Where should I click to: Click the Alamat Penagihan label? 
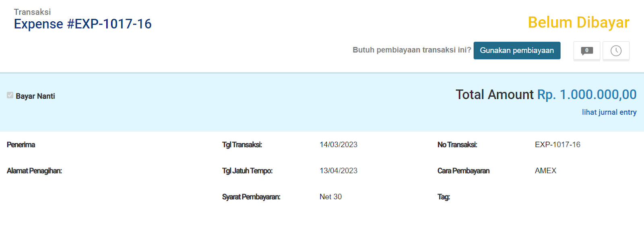[34, 171]
